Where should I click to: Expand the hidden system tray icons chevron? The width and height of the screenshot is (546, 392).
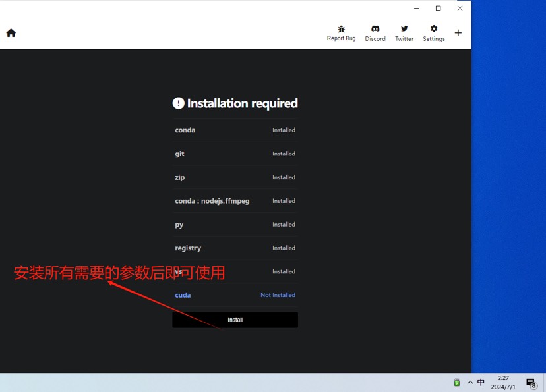click(x=470, y=382)
